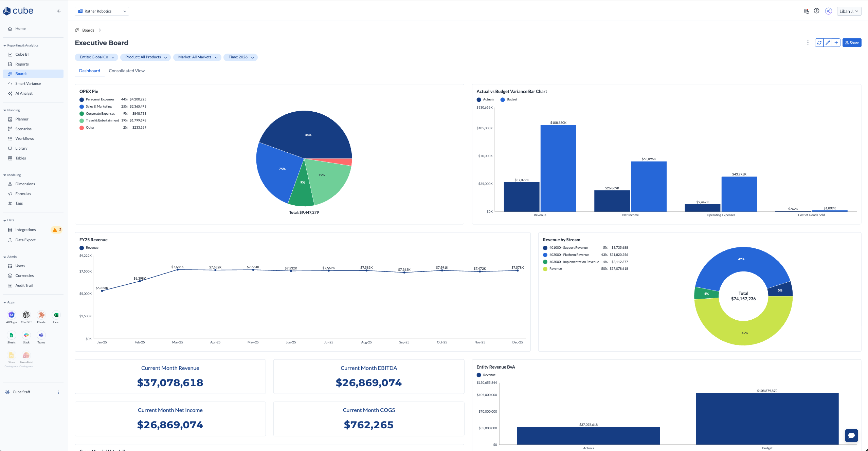Open the Claude app icon

[41, 315]
